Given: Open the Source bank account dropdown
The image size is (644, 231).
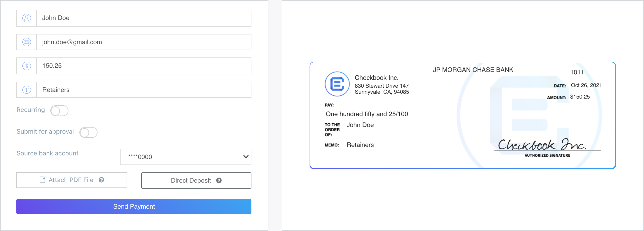Looking at the screenshot, I should (186, 157).
